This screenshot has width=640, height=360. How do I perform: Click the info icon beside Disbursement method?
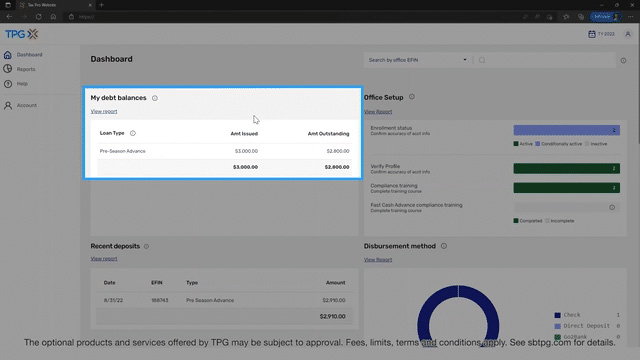(x=444, y=246)
